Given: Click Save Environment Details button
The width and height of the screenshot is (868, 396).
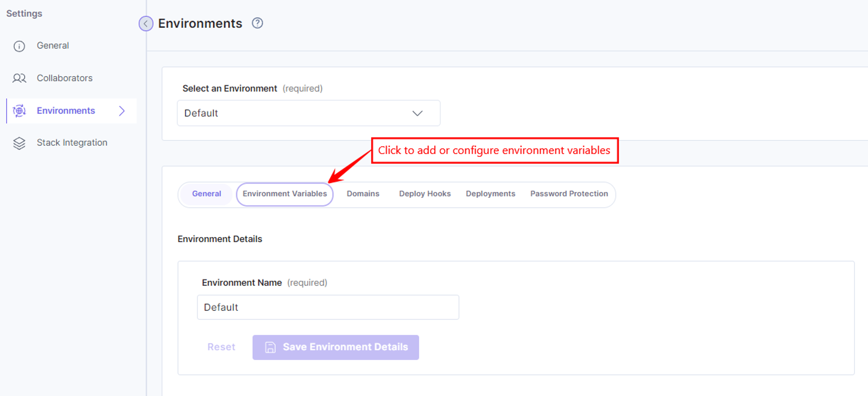Looking at the screenshot, I should click(336, 347).
